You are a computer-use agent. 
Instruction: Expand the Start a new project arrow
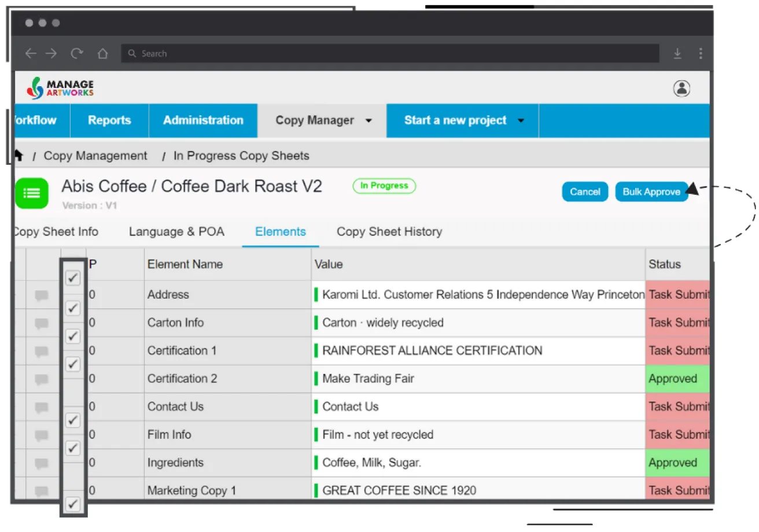(x=521, y=121)
